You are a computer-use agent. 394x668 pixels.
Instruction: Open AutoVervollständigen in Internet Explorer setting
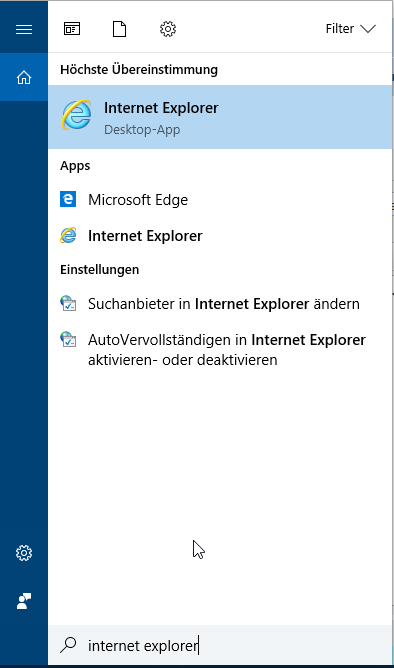coord(220,350)
